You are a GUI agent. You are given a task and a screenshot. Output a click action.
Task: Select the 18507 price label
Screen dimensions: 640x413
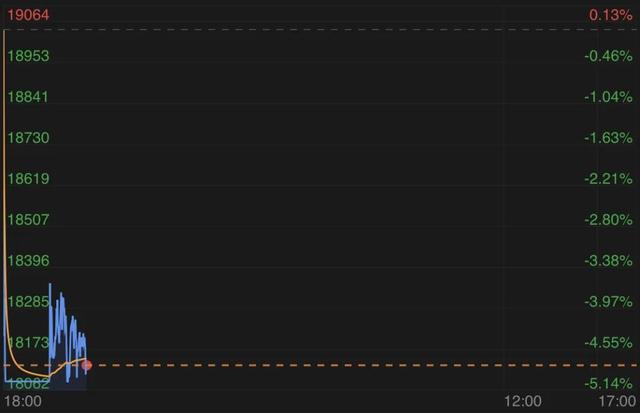click(x=28, y=220)
